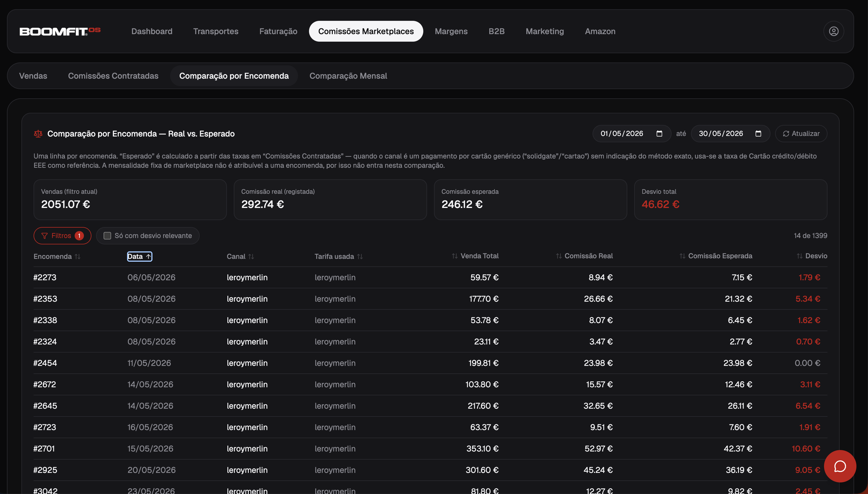Open Amazon section

(x=600, y=31)
